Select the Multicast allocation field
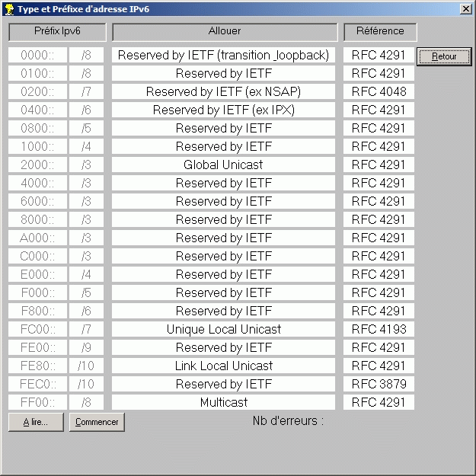Viewport: 476px width, 476px height. coord(223,403)
